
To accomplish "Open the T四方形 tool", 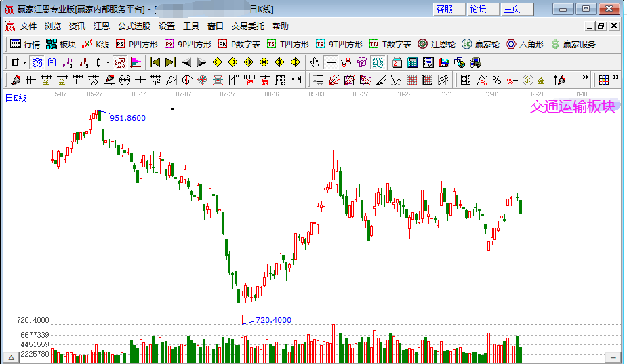I will pyautogui.click(x=288, y=45).
